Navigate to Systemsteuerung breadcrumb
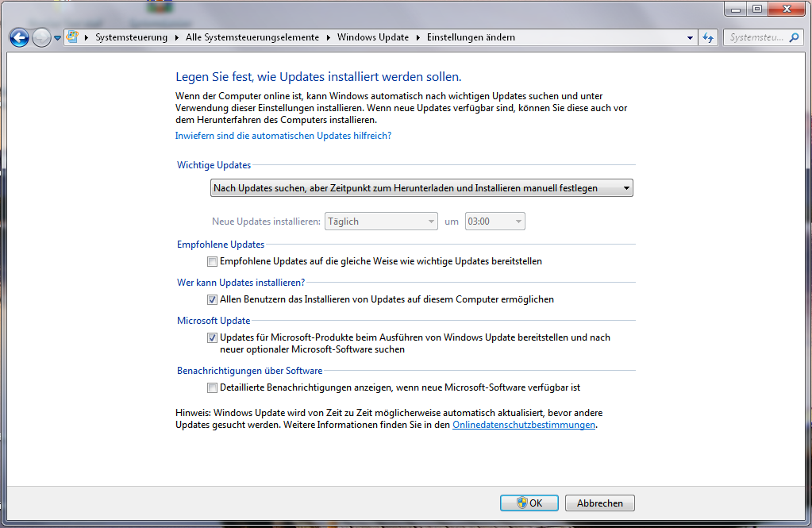Image resolution: width=812 pixels, height=528 pixels. coord(132,37)
